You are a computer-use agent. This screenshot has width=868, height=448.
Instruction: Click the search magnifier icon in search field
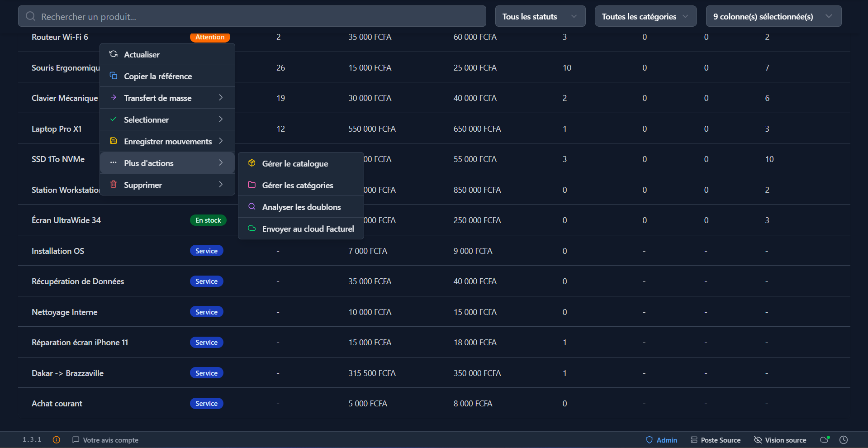(31, 16)
